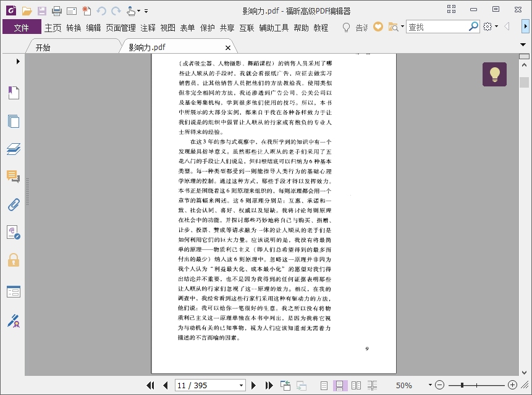Click the purple lightbulb tips button
Screen dimensions: 532x395
point(495,74)
